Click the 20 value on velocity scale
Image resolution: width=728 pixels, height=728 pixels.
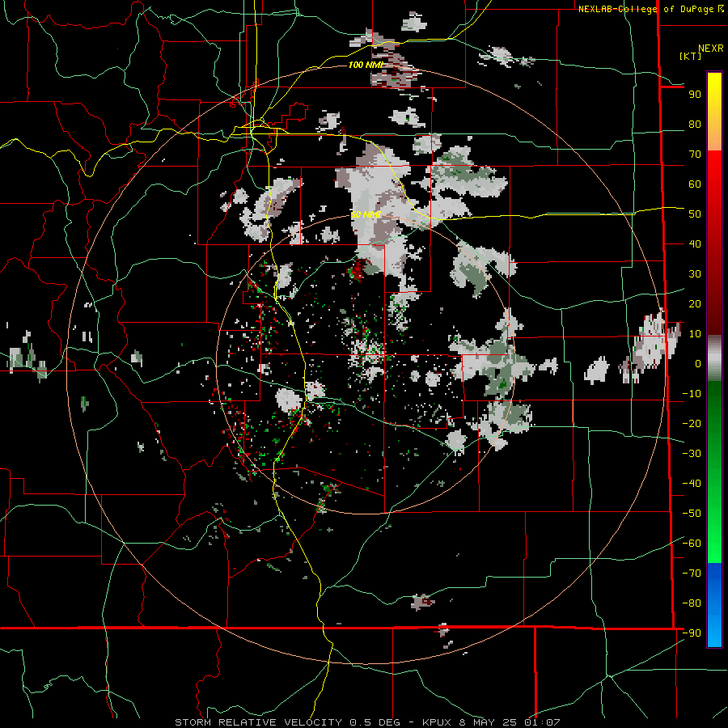click(x=695, y=304)
